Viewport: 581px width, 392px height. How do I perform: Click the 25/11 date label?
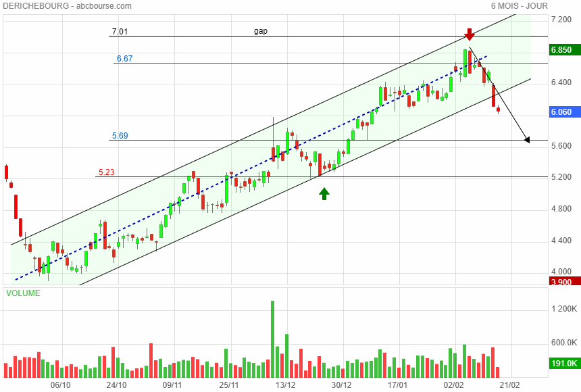click(229, 385)
